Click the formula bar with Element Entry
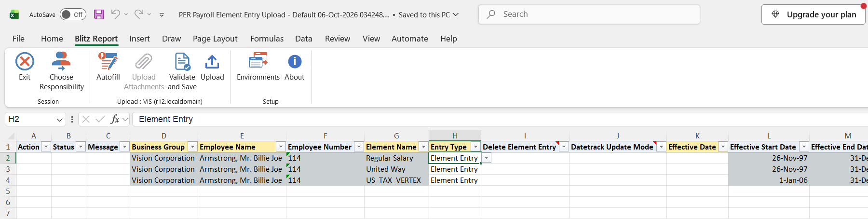 point(500,119)
